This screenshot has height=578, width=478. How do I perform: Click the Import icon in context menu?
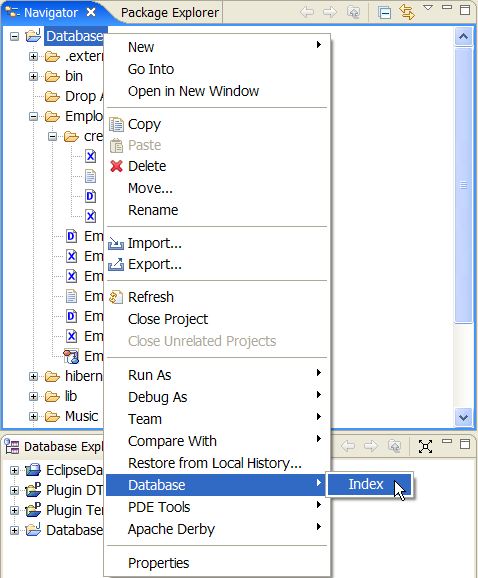pyautogui.click(x=116, y=244)
